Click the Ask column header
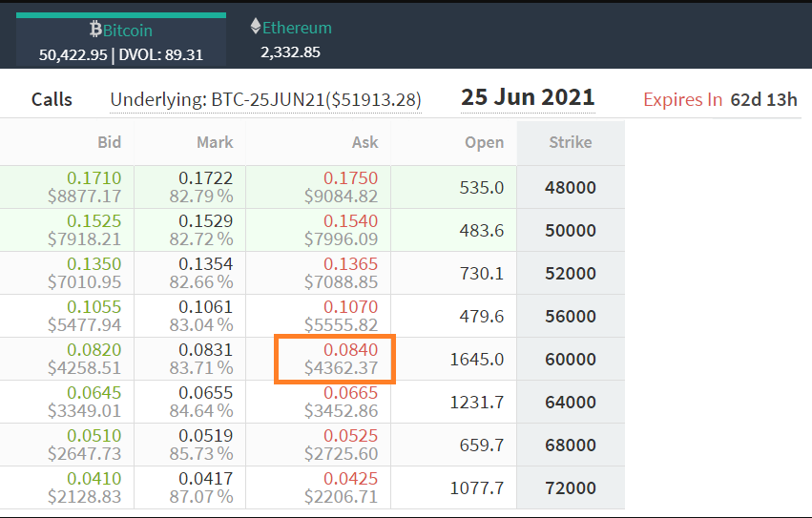The image size is (812, 518). pyautogui.click(x=365, y=142)
